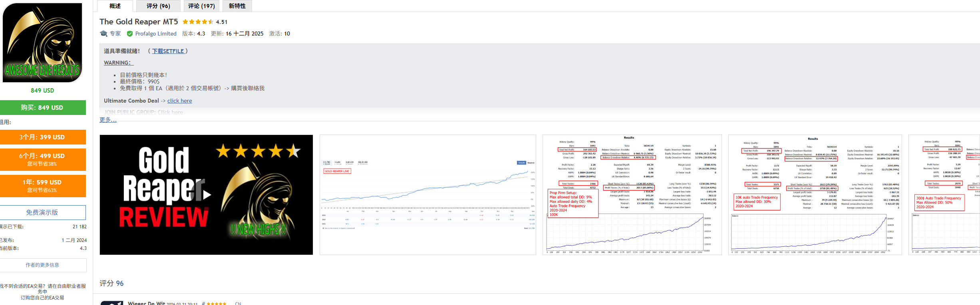Open the 概述 overview tab
The image size is (980, 305).
pos(115,6)
